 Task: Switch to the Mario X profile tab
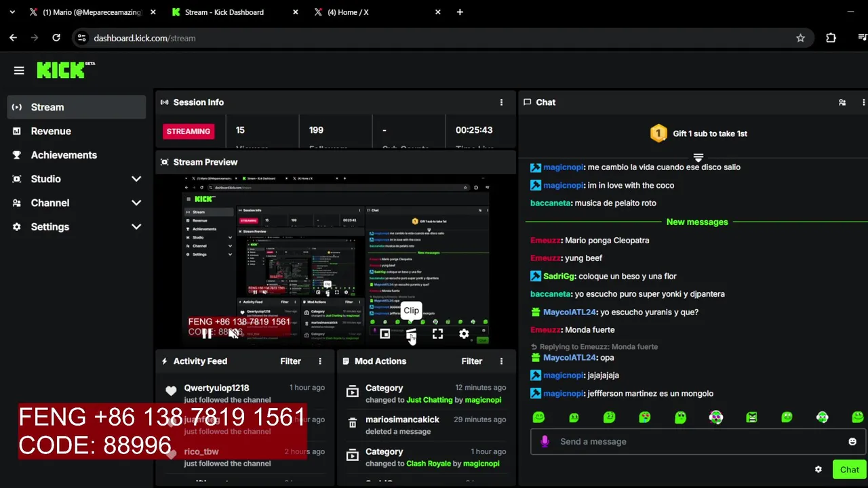[x=91, y=12]
